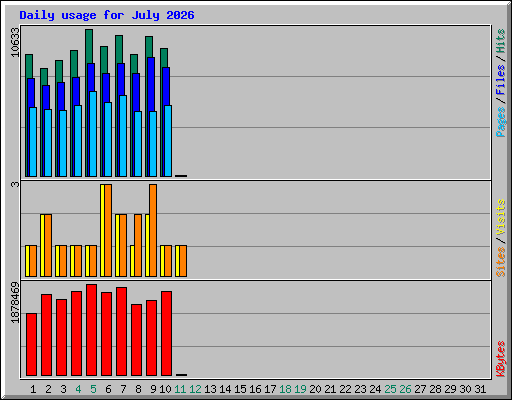Click the 'Daily usage for July 2026' title
The width and height of the screenshot is (512, 400).
[107, 15]
